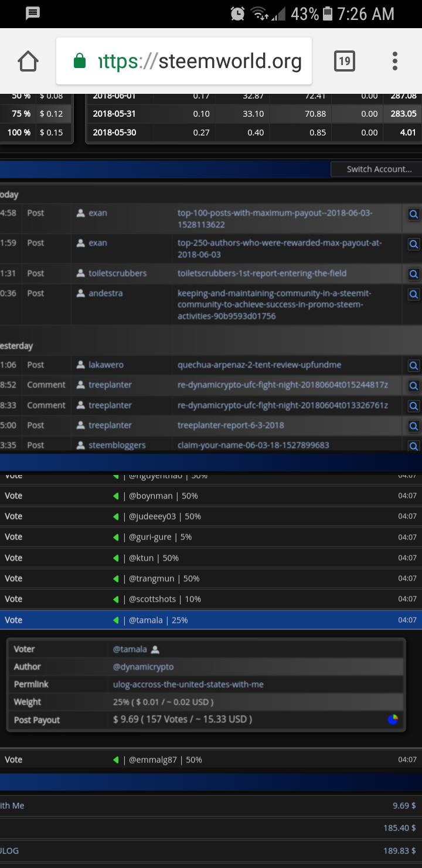Viewport: 422px width, 868px height.
Task: Click green arrow on @scottshots vote
Action: tap(116, 599)
